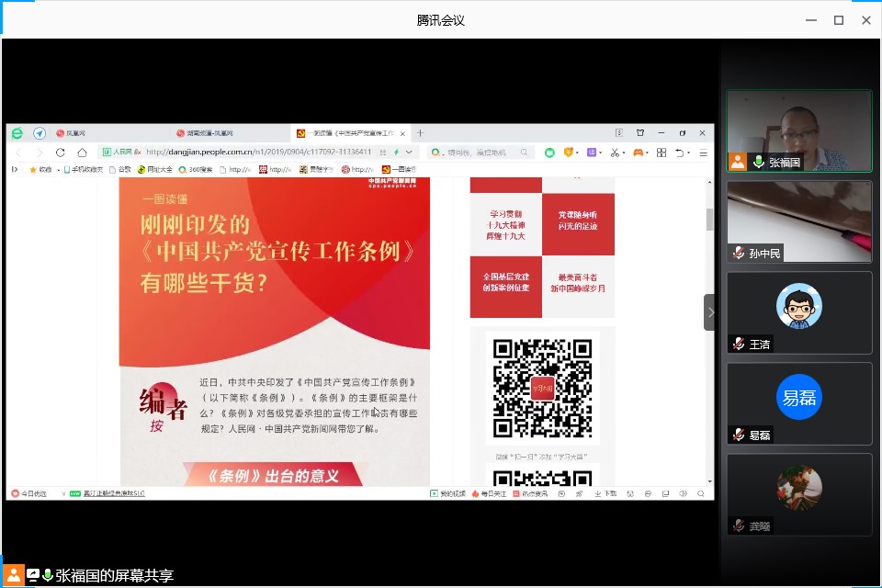Toggle 易磊's muted microphone icon

[739, 435]
